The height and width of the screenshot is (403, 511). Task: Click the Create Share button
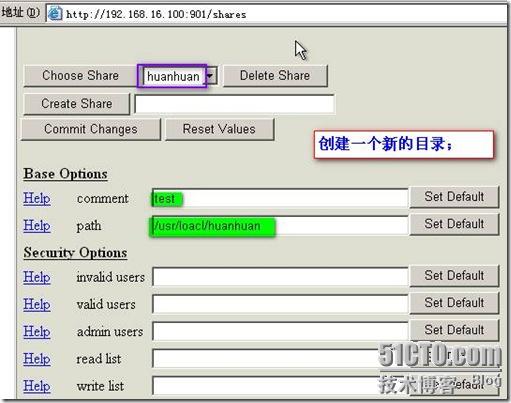77,104
